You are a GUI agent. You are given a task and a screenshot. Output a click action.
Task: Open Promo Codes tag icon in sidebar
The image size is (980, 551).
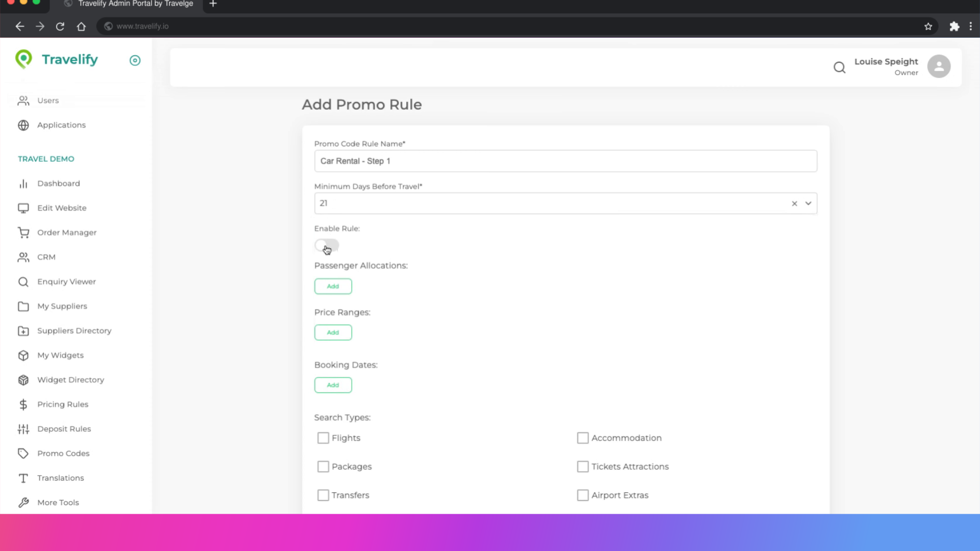click(x=23, y=453)
